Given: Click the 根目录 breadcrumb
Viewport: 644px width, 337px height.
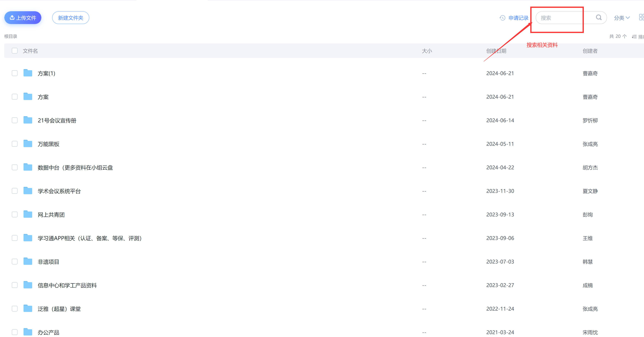Looking at the screenshot, I should [11, 36].
